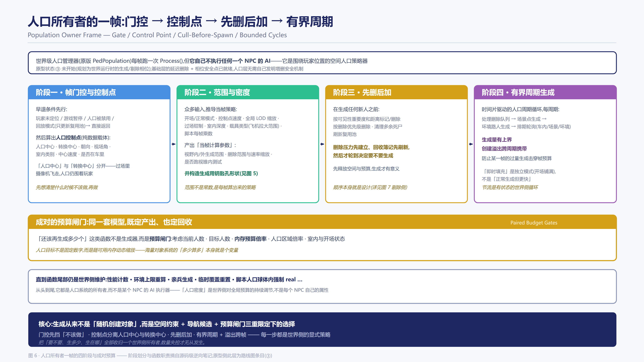Click the caption 图 6 · 人口所有者一帧的四阶段与成对预算
644x362 pixels.
point(150,356)
